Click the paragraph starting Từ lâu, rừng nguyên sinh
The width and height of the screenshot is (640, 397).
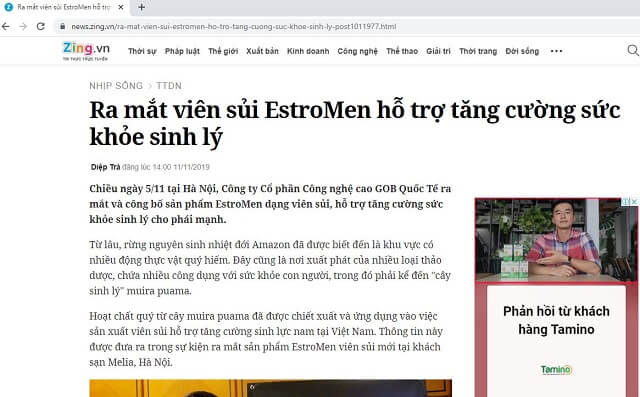270,268
